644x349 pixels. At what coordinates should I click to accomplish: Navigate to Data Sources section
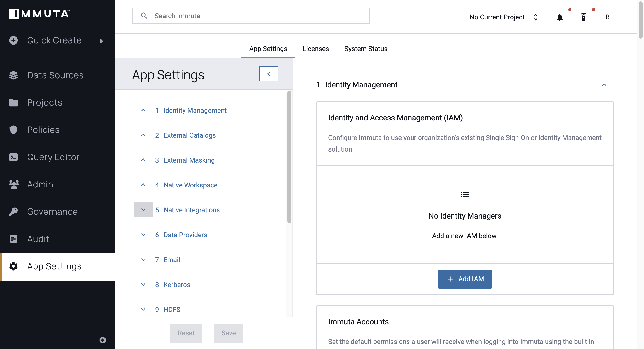(56, 75)
